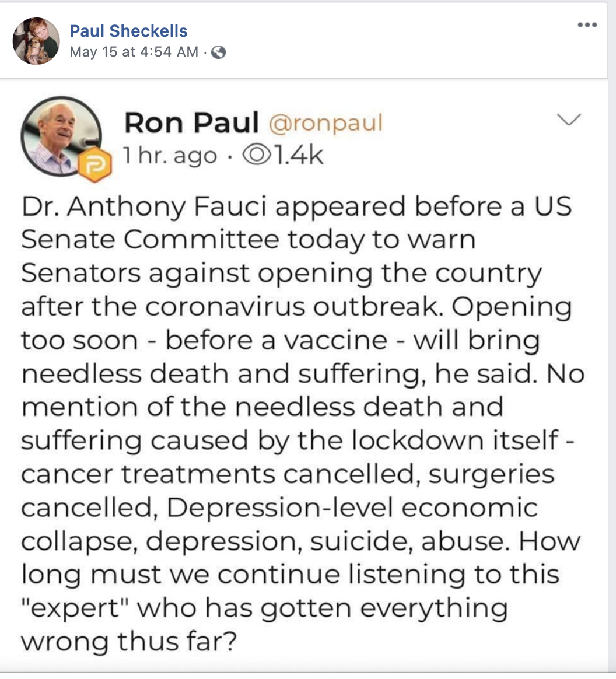This screenshot has height=679, width=616.
Task: Open the Paul Sheckells profile link
Action: click(x=128, y=31)
